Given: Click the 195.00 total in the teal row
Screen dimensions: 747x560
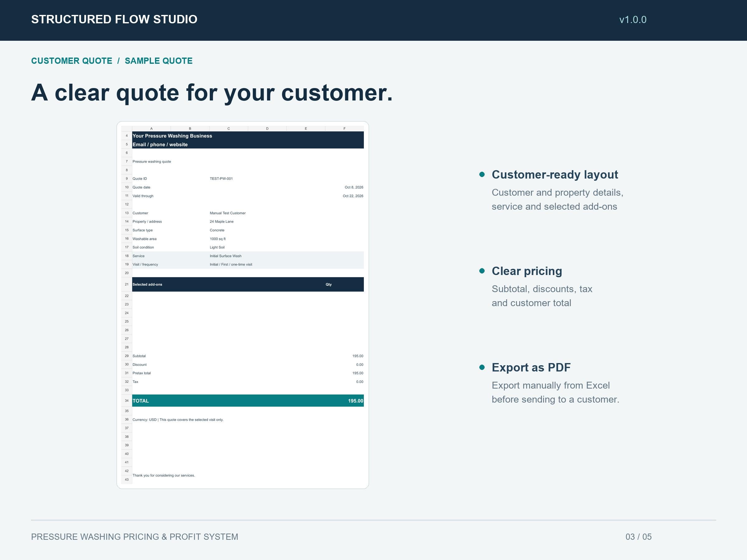Looking at the screenshot, I should (355, 401).
